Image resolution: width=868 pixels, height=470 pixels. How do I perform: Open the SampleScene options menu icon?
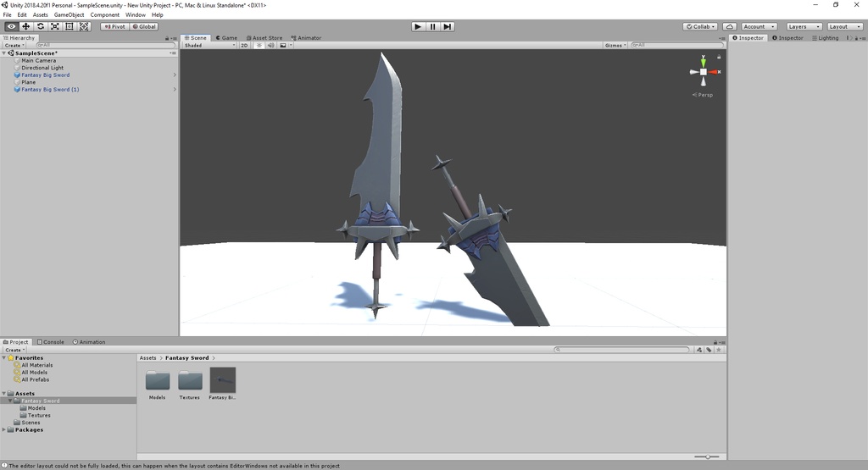pos(173,53)
